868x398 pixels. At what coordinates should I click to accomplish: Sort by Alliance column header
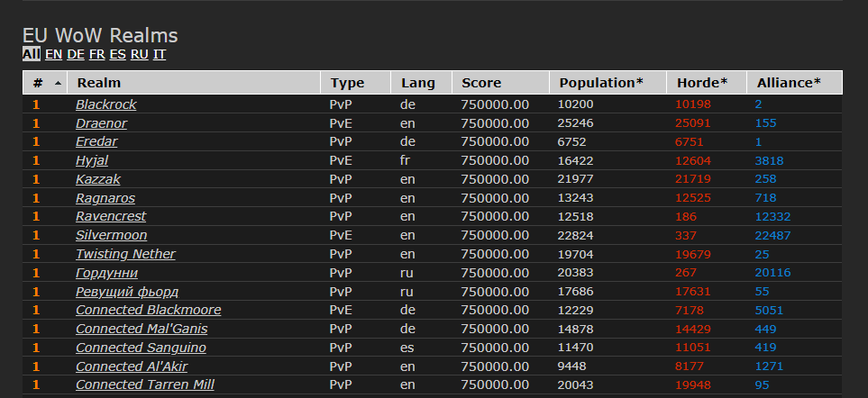(x=789, y=83)
